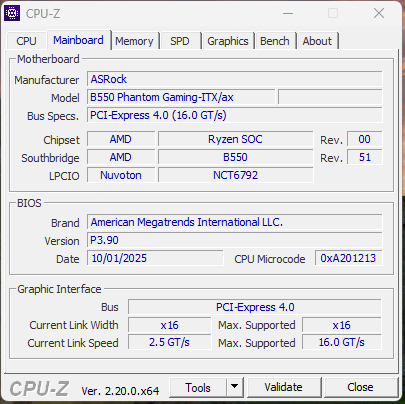405x404 pixels.
Task: Click Max. Supported speed 16.0 GT/s
Action: [x=342, y=342]
